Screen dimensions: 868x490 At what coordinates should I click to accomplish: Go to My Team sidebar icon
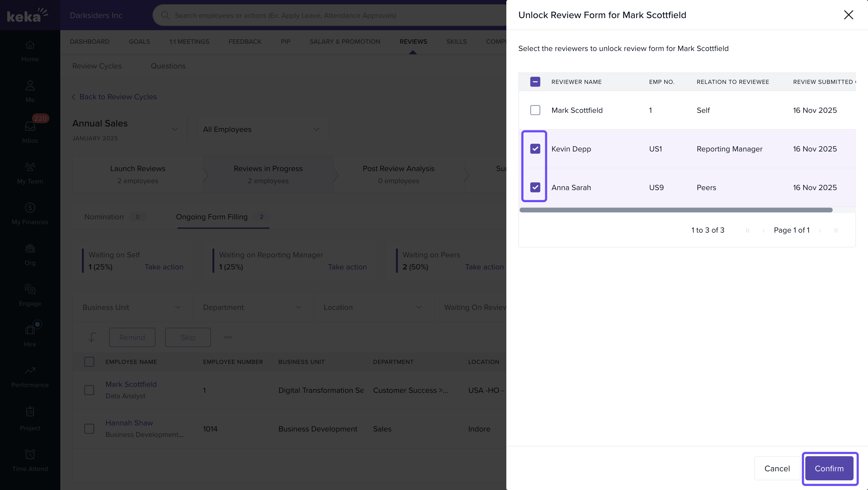tap(30, 167)
